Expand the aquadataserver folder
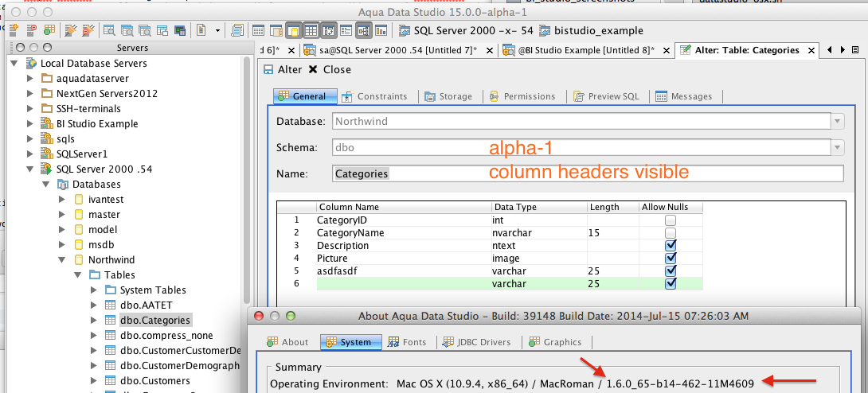The image size is (868, 393). [x=30, y=79]
